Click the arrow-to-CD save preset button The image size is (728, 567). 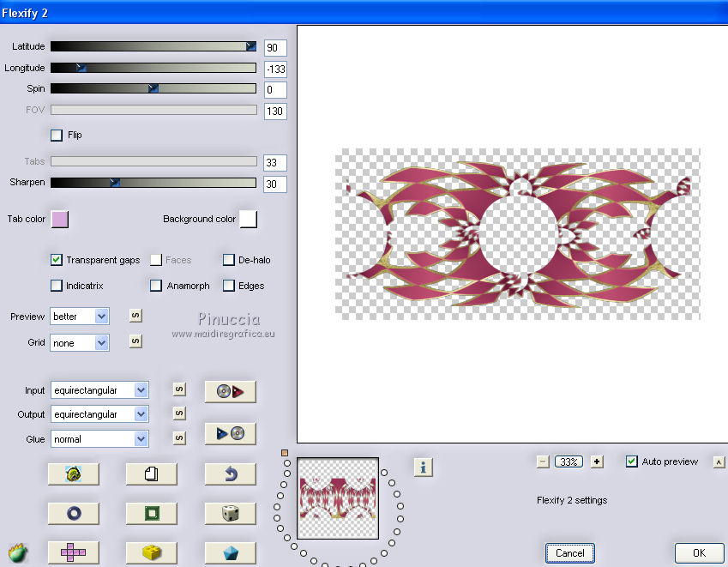[x=231, y=434]
